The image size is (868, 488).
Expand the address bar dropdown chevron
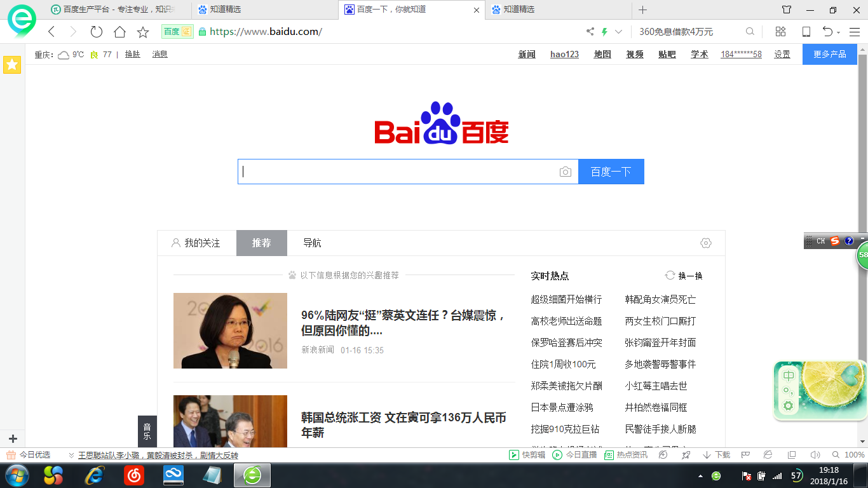click(x=619, y=32)
